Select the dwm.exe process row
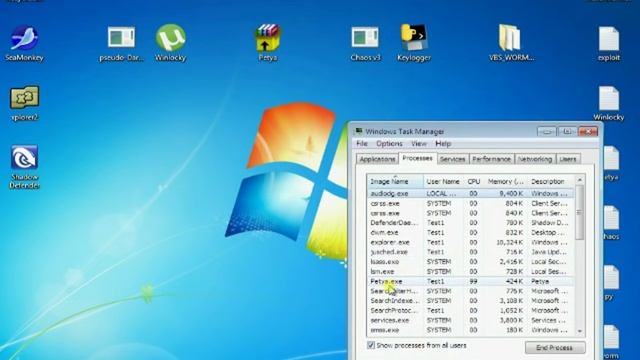 click(471, 233)
